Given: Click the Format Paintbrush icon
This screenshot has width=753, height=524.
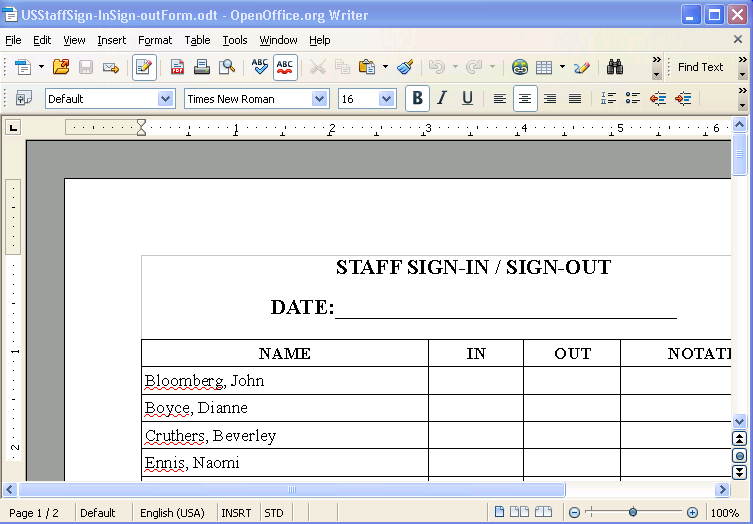Looking at the screenshot, I should click(405, 67).
